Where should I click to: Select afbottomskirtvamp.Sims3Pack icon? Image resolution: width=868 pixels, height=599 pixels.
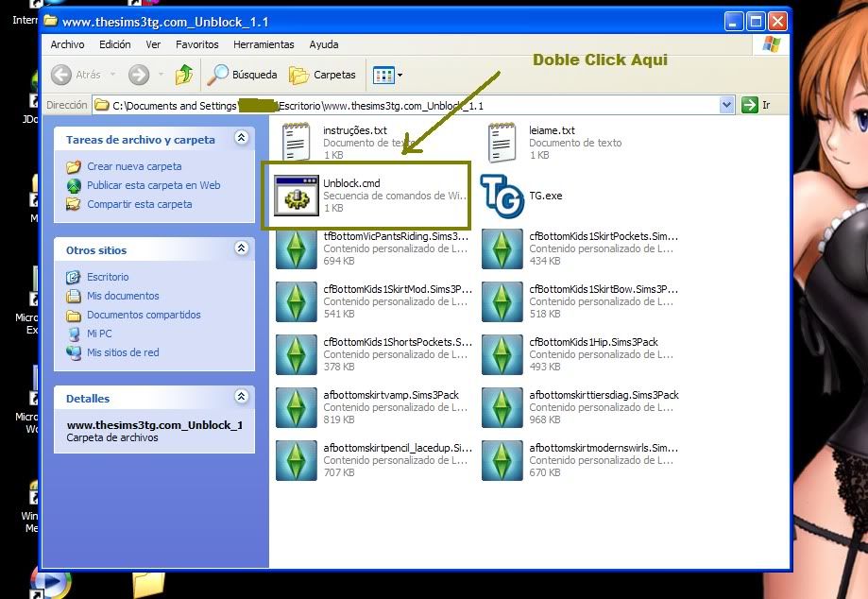pyautogui.click(x=297, y=407)
